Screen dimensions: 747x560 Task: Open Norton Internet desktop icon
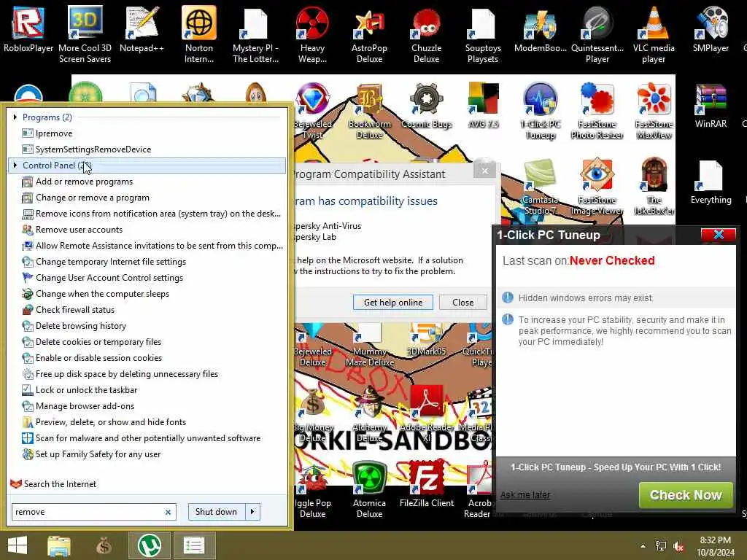click(198, 34)
